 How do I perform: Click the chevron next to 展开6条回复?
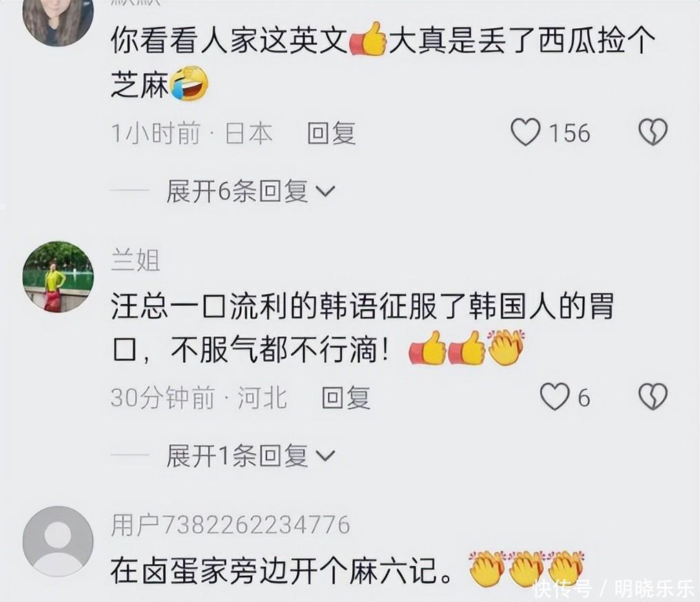pos(325,192)
